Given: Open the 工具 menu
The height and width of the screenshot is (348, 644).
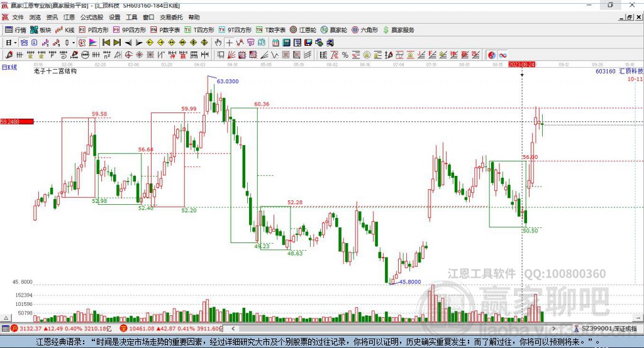Looking at the screenshot, I should pos(131,17).
